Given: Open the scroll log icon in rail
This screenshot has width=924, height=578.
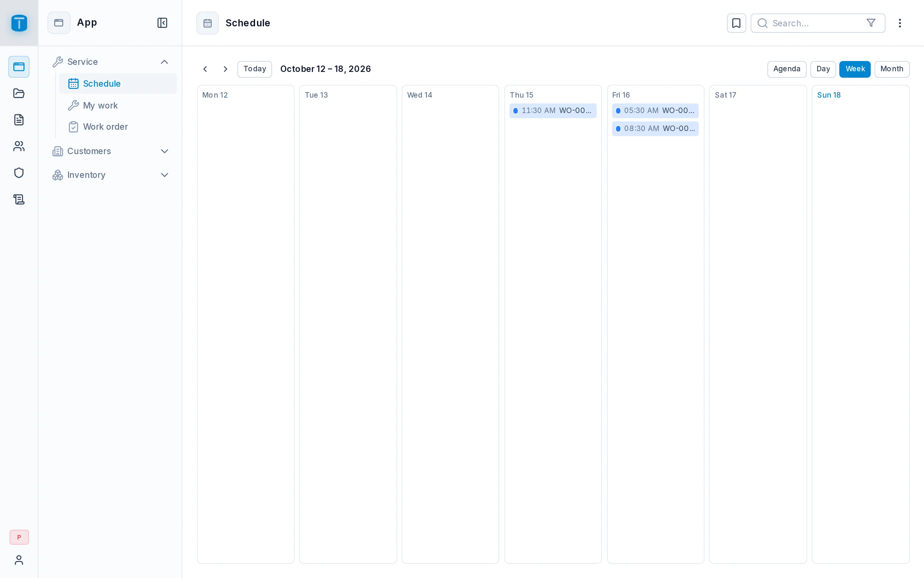Looking at the screenshot, I should (x=19, y=199).
